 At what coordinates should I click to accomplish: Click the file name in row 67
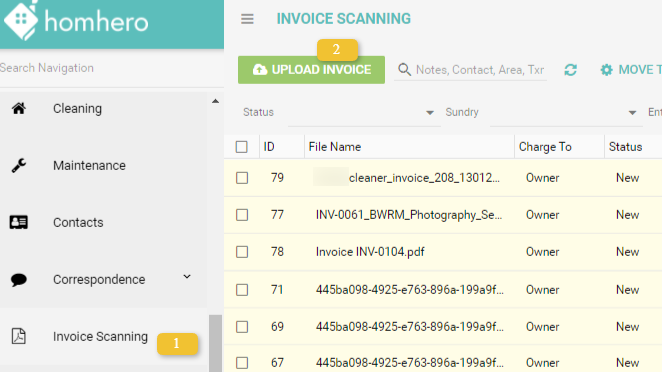pyautogui.click(x=410, y=363)
